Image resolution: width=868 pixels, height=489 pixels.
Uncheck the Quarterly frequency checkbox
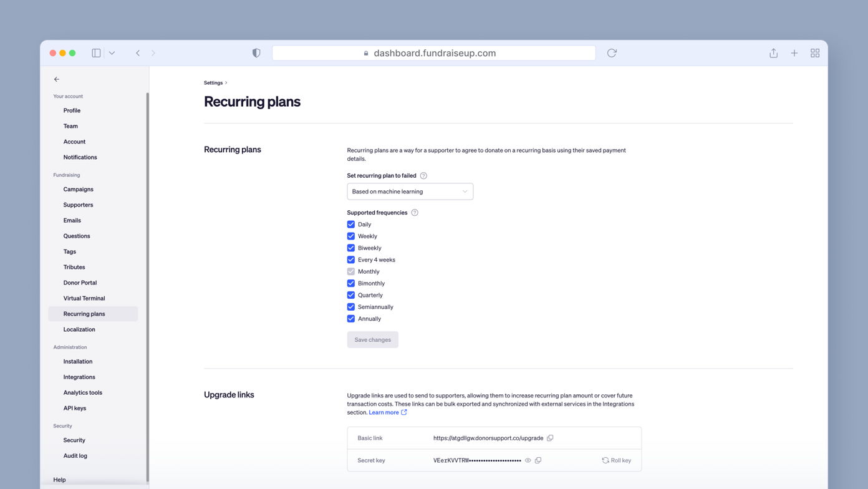351,295
